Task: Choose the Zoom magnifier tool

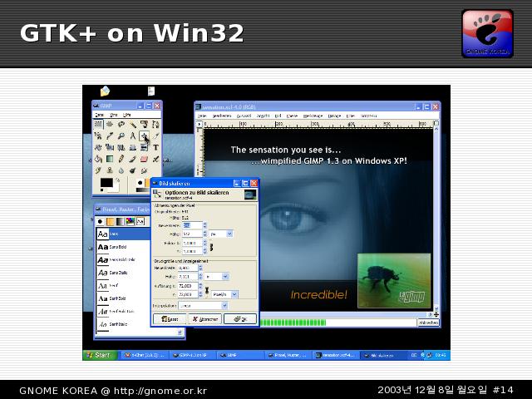Action: click(121, 136)
